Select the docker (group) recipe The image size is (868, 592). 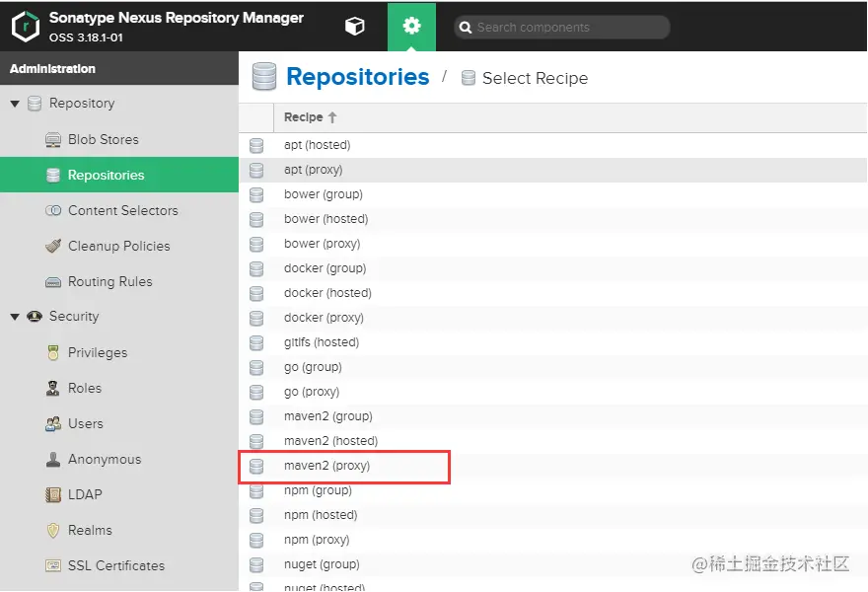coord(553,268)
